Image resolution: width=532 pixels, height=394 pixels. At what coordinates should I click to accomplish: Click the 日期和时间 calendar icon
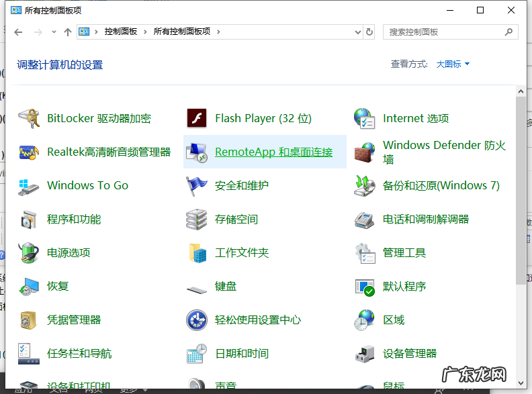tap(197, 354)
